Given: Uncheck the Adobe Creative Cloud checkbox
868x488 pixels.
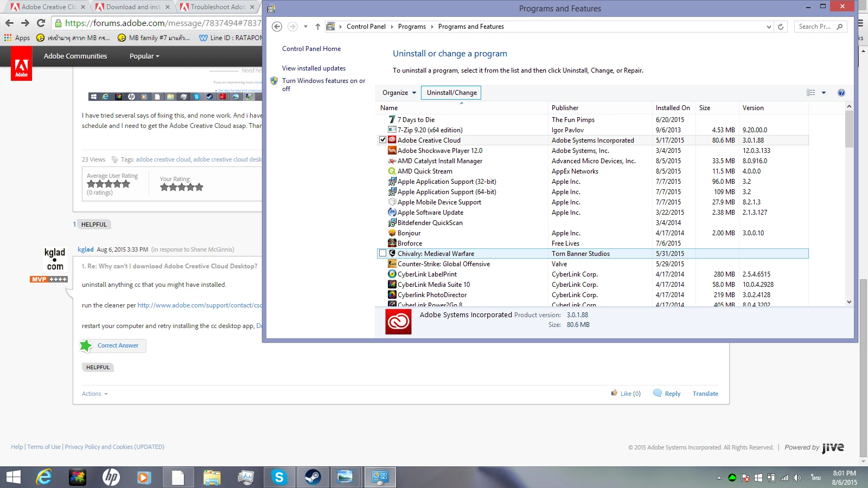Looking at the screenshot, I should [383, 140].
